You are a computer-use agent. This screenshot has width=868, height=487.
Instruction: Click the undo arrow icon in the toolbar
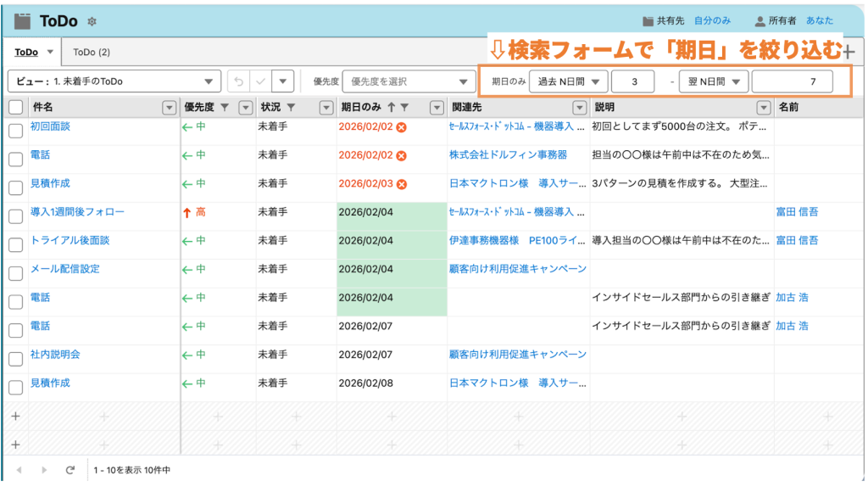pos(239,81)
